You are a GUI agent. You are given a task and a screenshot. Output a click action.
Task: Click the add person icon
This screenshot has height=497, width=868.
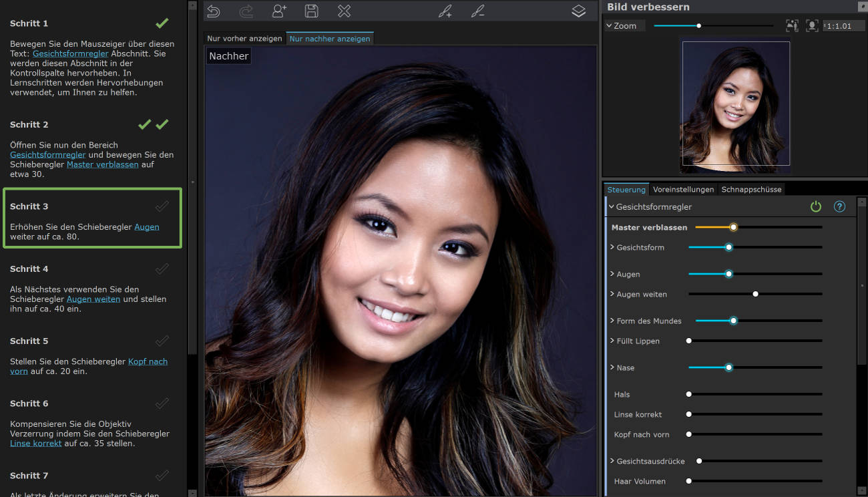[x=279, y=11]
